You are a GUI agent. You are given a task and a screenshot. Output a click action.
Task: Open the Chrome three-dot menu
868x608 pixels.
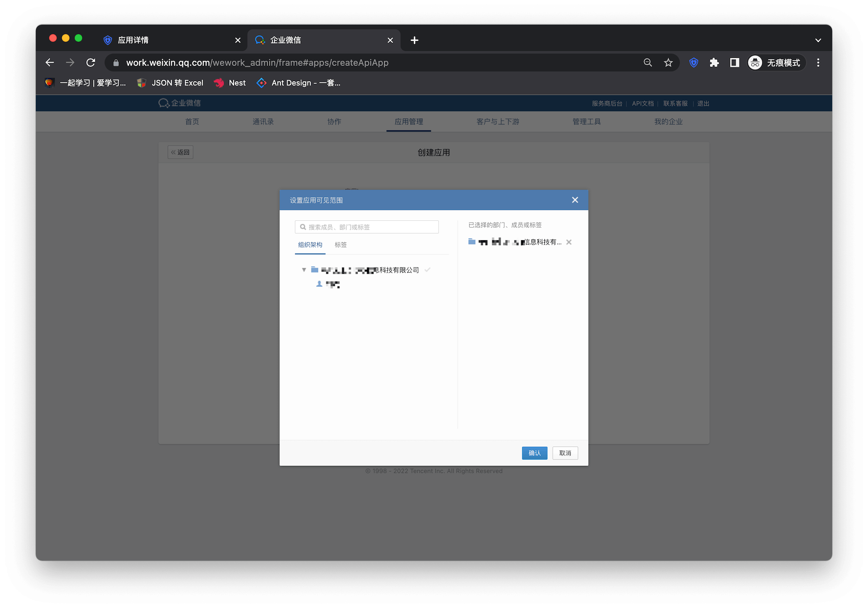[x=818, y=62]
